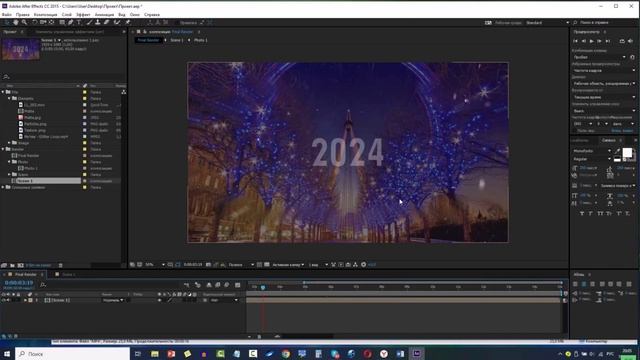Viewport: 640px width, 360px height.
Task: Click the Windows Start button
Action: [7, 353]
